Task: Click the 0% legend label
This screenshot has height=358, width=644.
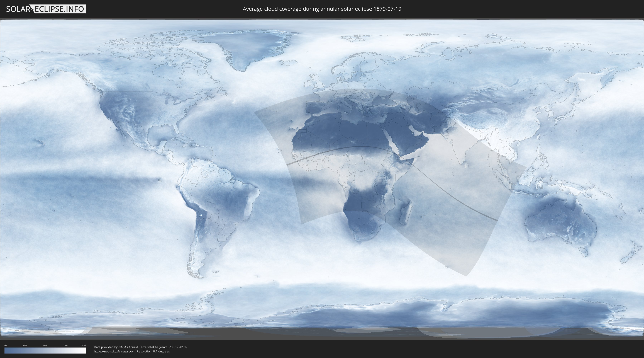Action: (x=6, y=345)
